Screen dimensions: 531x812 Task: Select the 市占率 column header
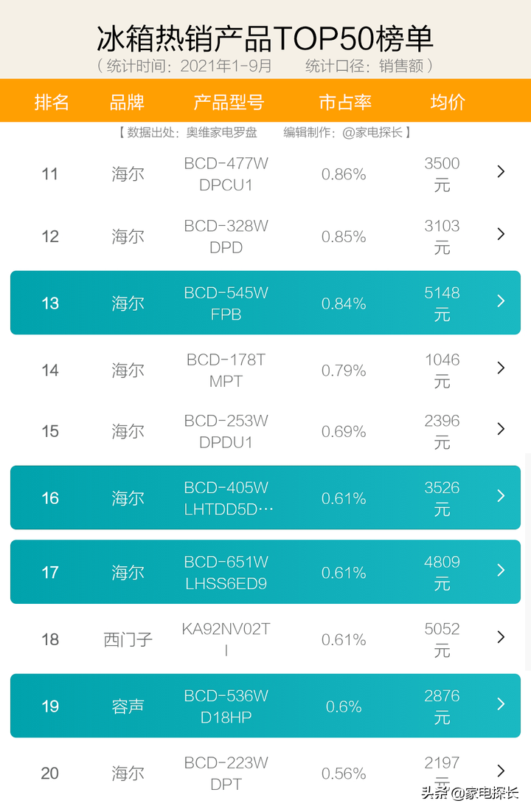coord(344,103)
